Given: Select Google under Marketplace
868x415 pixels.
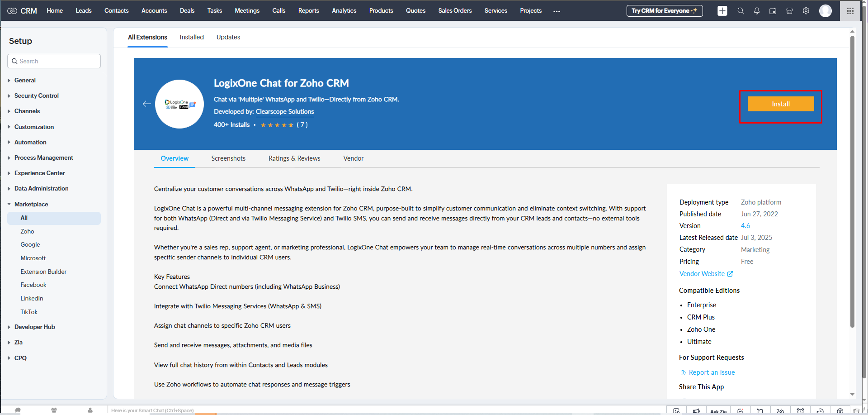Looking at the screenshot, I should click(x=30, y=244).
